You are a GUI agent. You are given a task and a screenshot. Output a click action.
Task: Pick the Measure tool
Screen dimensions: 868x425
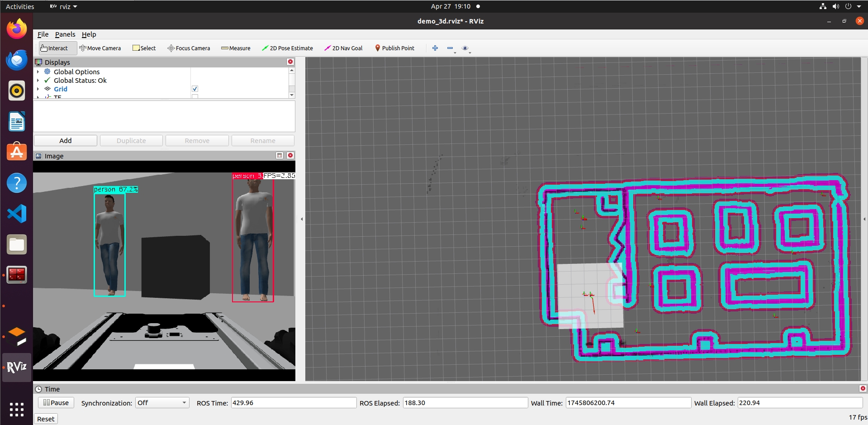[236, 48]
